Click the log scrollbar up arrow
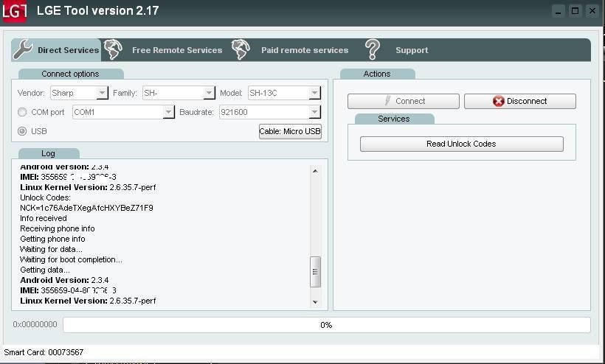The image size is (605, 364). [315, 171]
